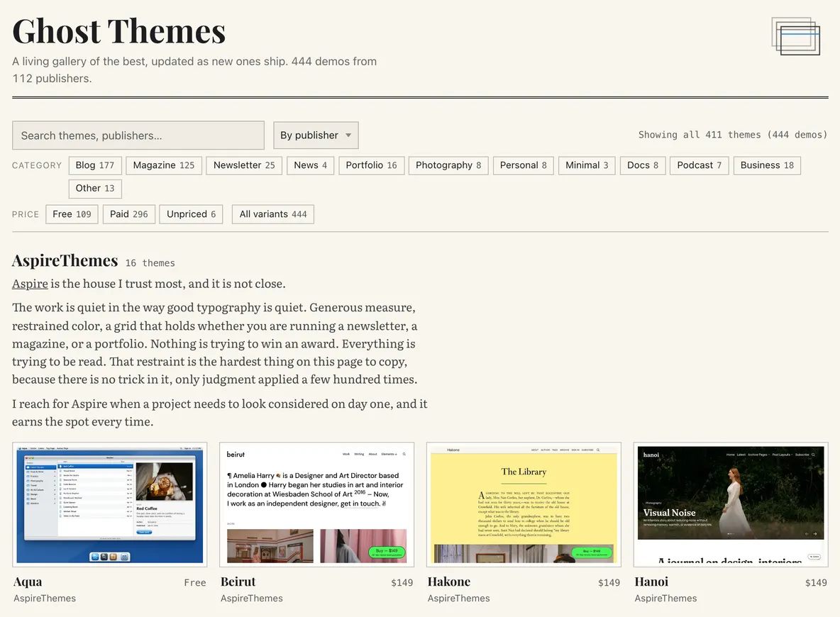Image resolution: width=840 pixels, height=617 pixels.
Task: Open the Aqua theme thumbnail
Action: (110, 504)
